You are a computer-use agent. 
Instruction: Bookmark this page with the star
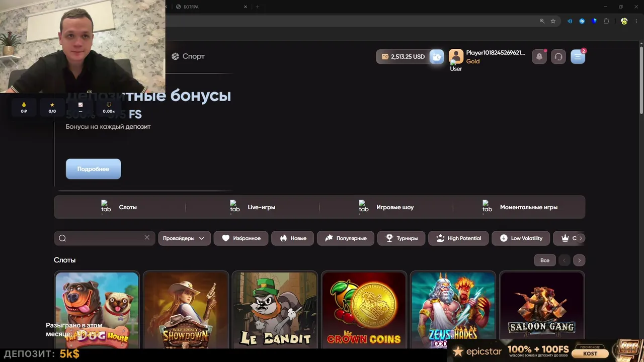[x=553, y=21]
